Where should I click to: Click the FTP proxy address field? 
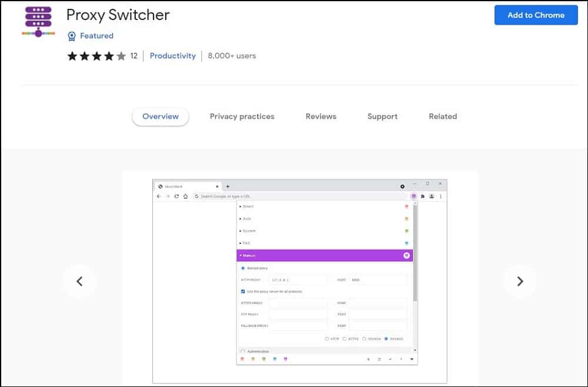(298, 314)
